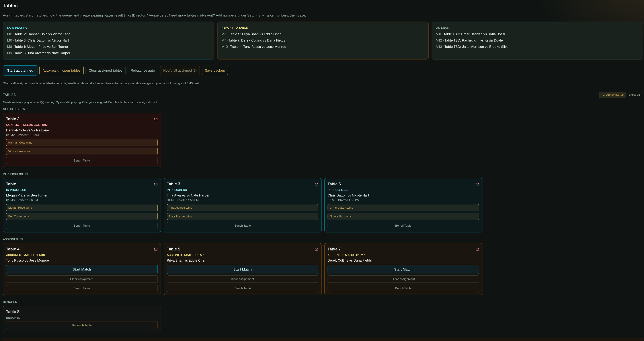
Task: Start Match on Table 7
Action: tap(403, 269)
